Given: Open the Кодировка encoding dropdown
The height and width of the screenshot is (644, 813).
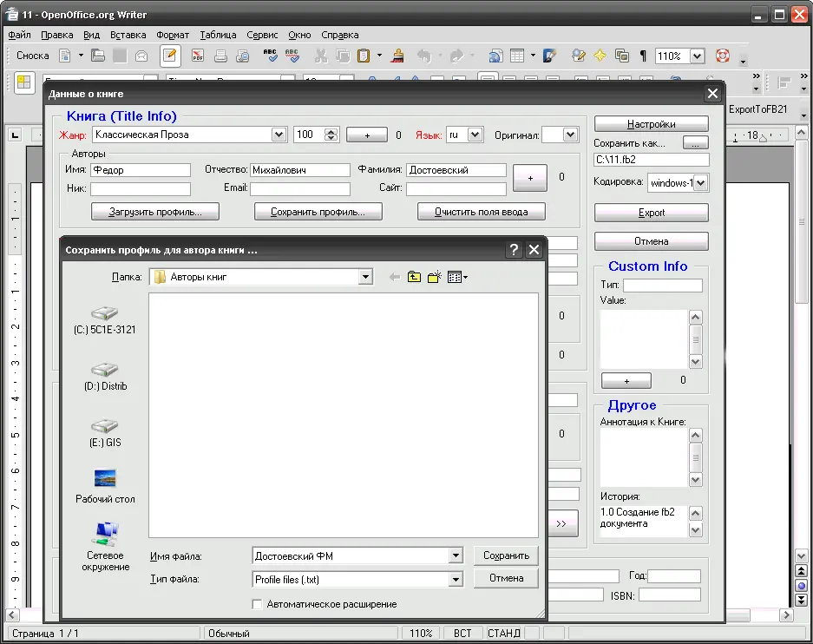Looking at the screenshot, I should coord(700,182).
